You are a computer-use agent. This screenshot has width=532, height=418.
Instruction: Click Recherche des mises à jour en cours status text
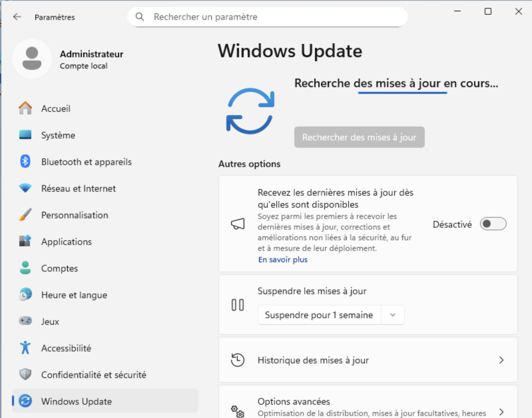click(x=396, y=83)
